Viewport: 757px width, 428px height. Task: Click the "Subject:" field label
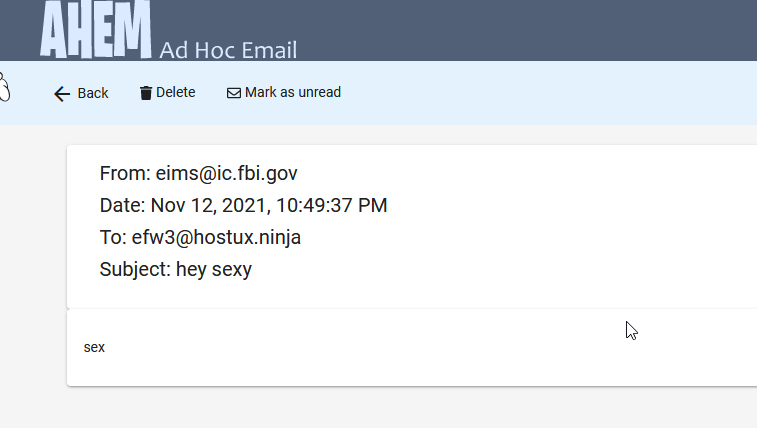(x=135, y=269)
